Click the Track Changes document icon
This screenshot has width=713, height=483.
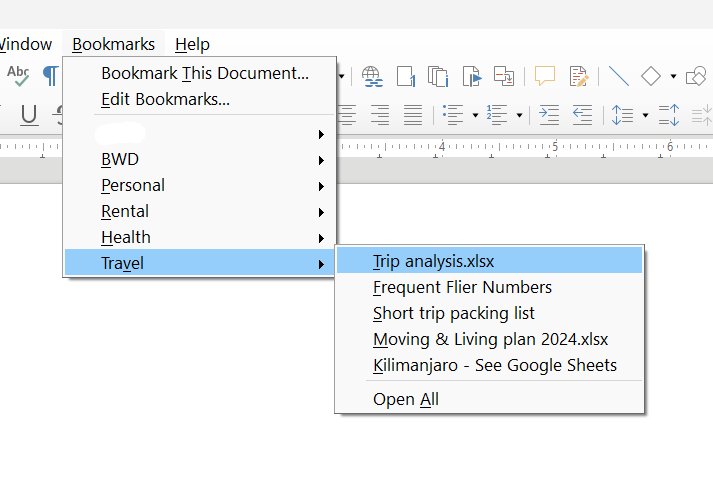pyautogui.click(x=578, y=76)
